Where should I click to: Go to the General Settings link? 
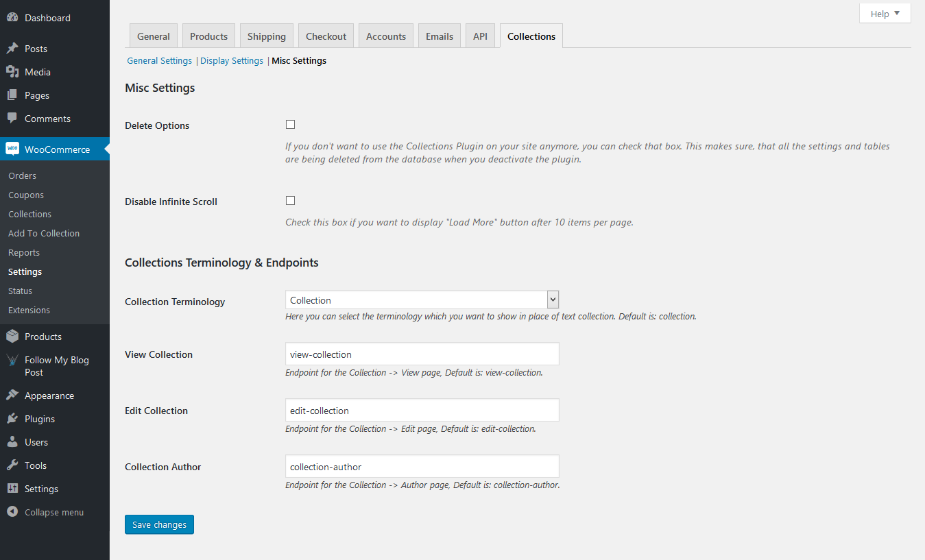[159, 61]
